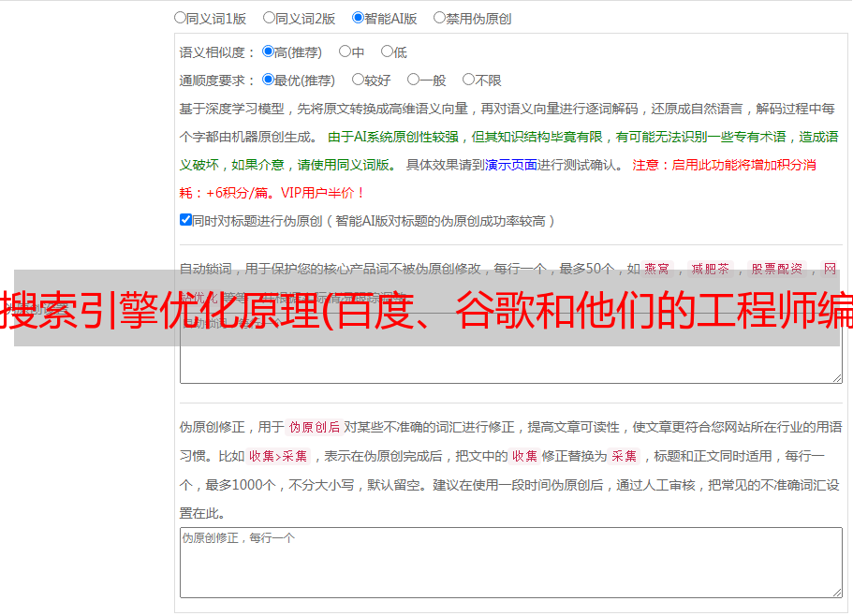Click the 股票配资 example keyword tag
The height and width of the screenshot is (616, 853).
pos(776,269)
